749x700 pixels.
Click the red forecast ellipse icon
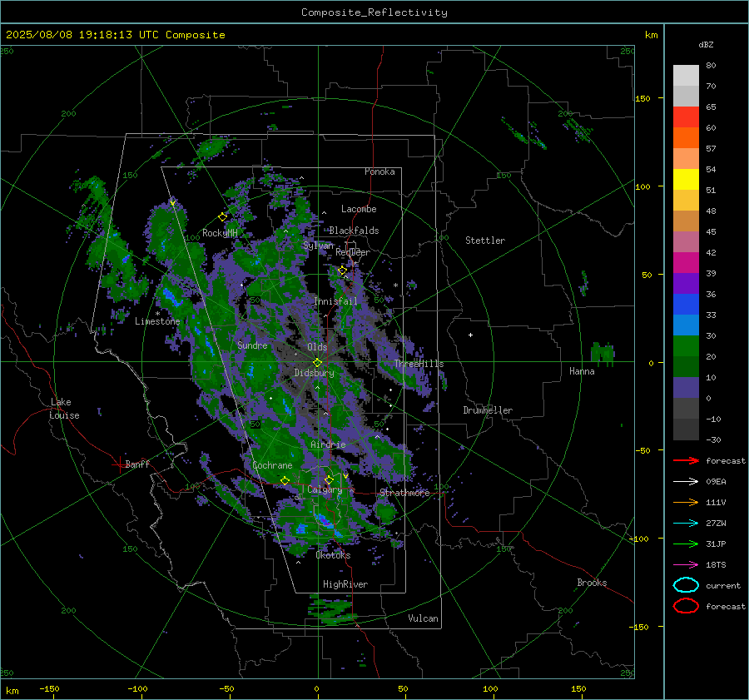click(x=686, y=606)
